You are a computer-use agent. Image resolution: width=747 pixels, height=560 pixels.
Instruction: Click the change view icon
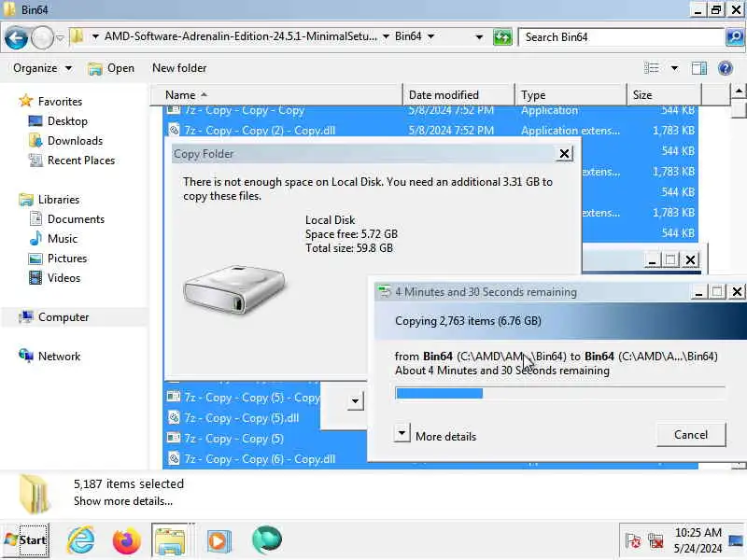(x=651, y=68)
